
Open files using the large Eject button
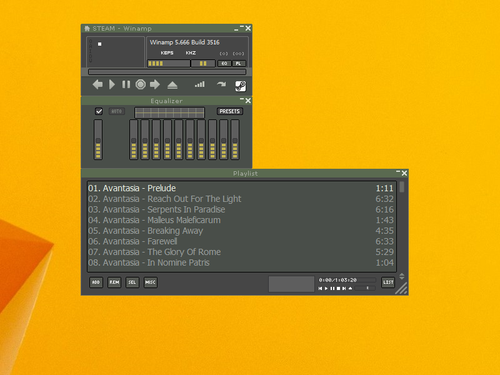click(172, 85)
